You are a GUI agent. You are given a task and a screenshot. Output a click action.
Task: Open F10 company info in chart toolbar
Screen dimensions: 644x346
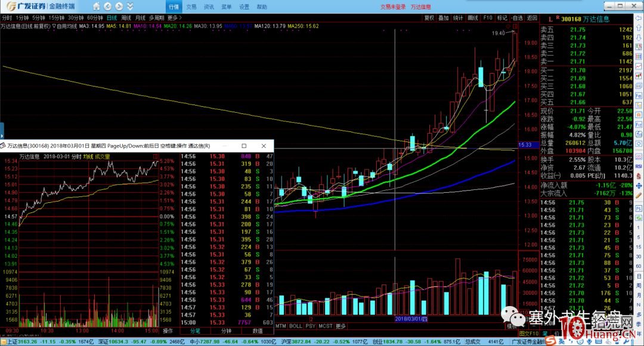(488, 18)
